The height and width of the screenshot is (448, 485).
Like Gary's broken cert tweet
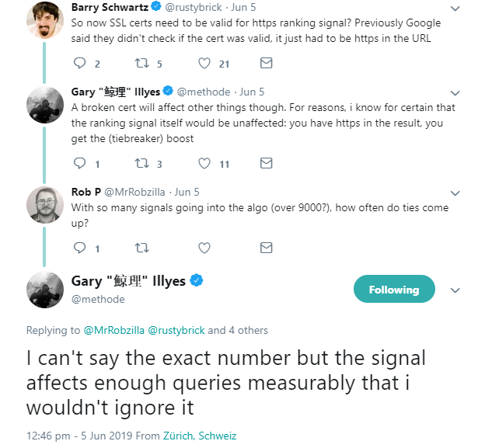coord(205,164)
